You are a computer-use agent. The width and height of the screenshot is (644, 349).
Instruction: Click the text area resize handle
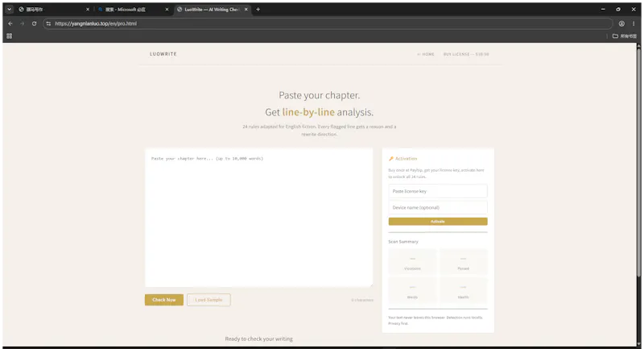coord(371,285)
